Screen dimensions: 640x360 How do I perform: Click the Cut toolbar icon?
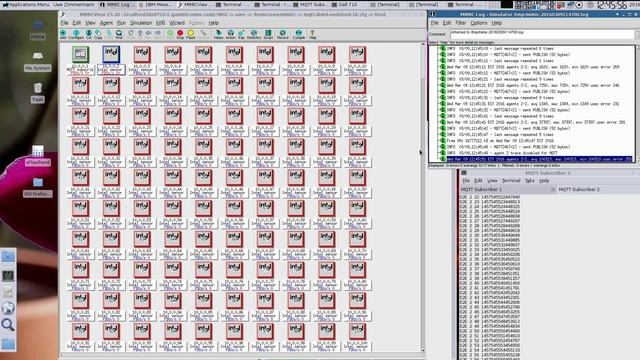(x=89, y=34)
